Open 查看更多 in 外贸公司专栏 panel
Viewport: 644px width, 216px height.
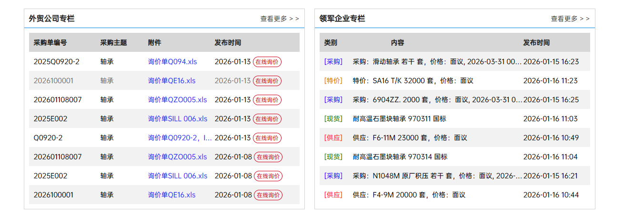pyautogui.click(x=279, y=19)
